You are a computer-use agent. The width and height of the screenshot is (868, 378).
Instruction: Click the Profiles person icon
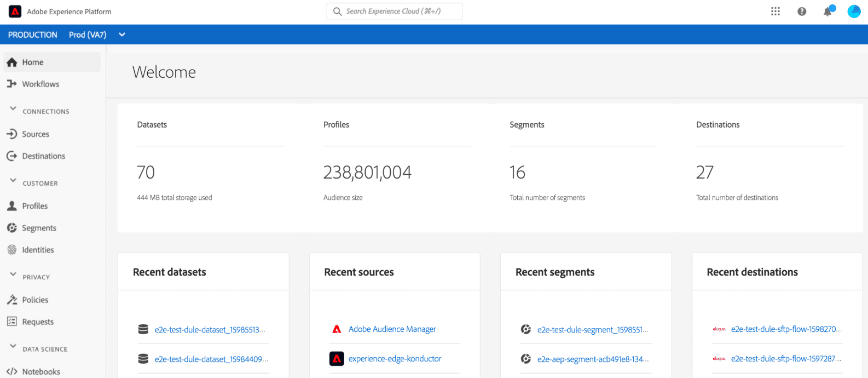[x=12, y=206]
